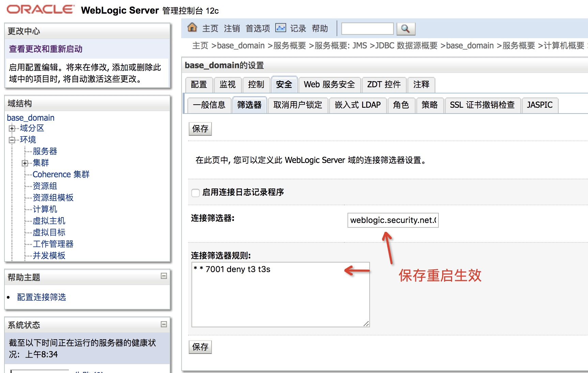Click the connection filter rules textarea

(x=280, y=295)
